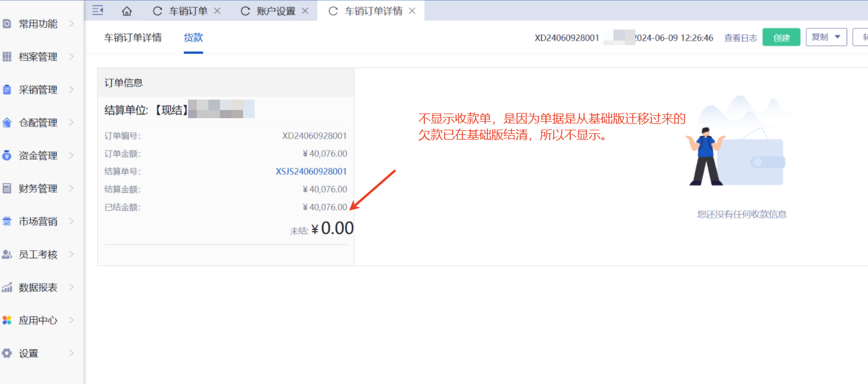
Task: Open the 复制 dropdown button
Action: 826,37
